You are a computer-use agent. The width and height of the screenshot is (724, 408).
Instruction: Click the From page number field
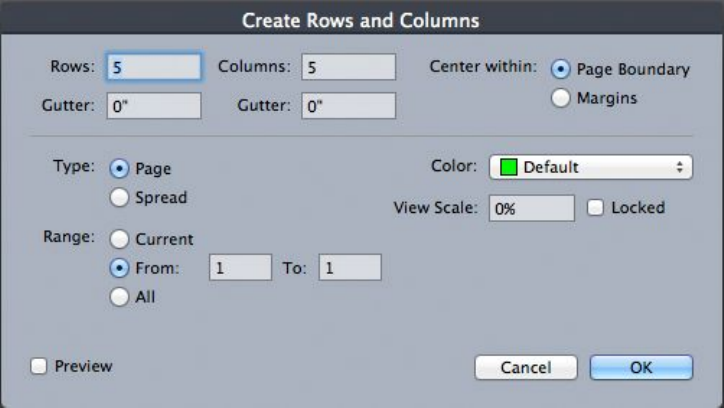coord(240,268)
